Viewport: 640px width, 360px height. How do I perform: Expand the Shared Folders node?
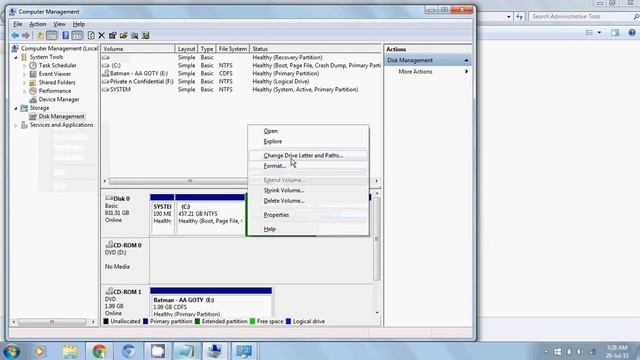[x=24, y=82]
